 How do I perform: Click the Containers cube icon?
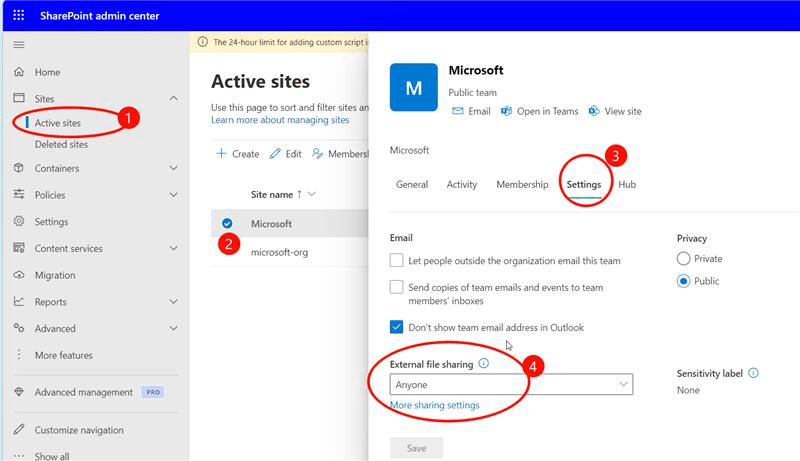(19, 168)
